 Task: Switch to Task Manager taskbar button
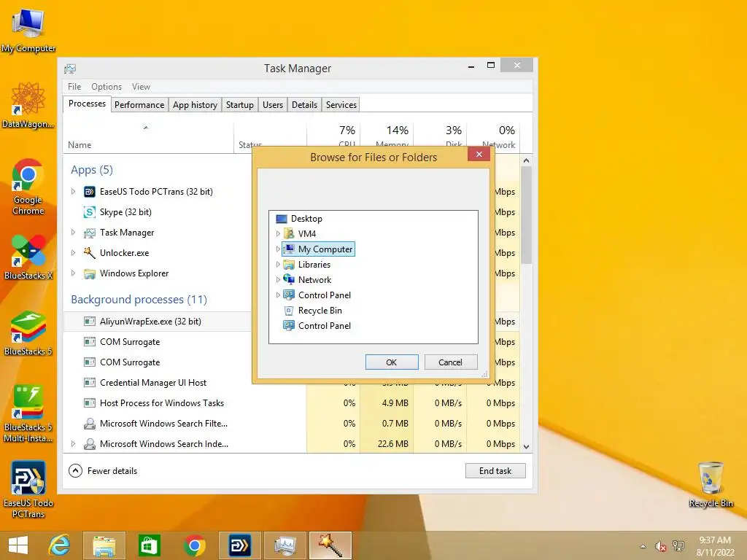285,545
